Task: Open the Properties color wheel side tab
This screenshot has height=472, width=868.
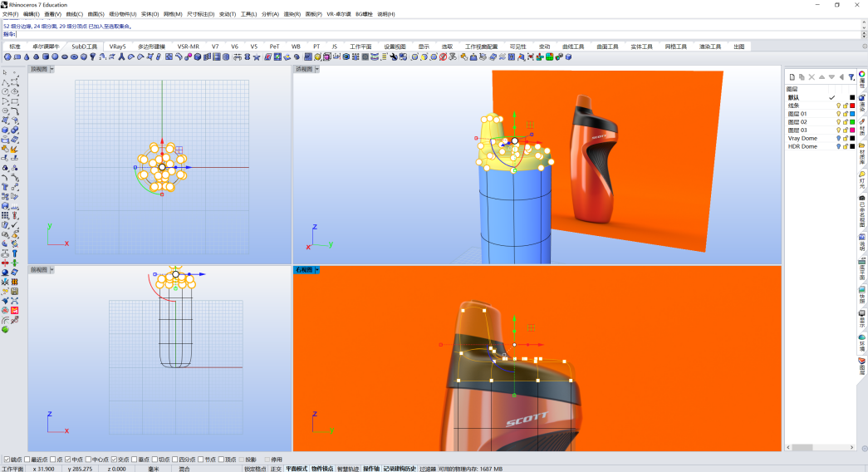Action: pyautogui.click(x=862, y=79)
